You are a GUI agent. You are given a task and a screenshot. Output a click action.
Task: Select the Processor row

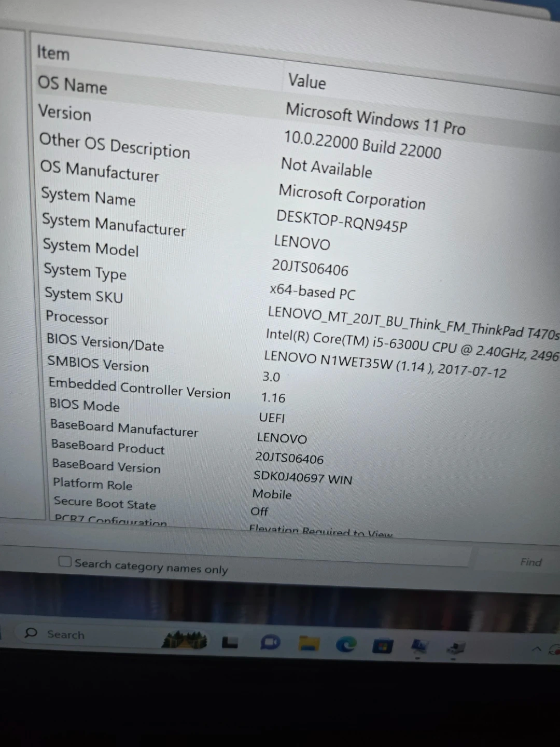(x=77, y=317)
